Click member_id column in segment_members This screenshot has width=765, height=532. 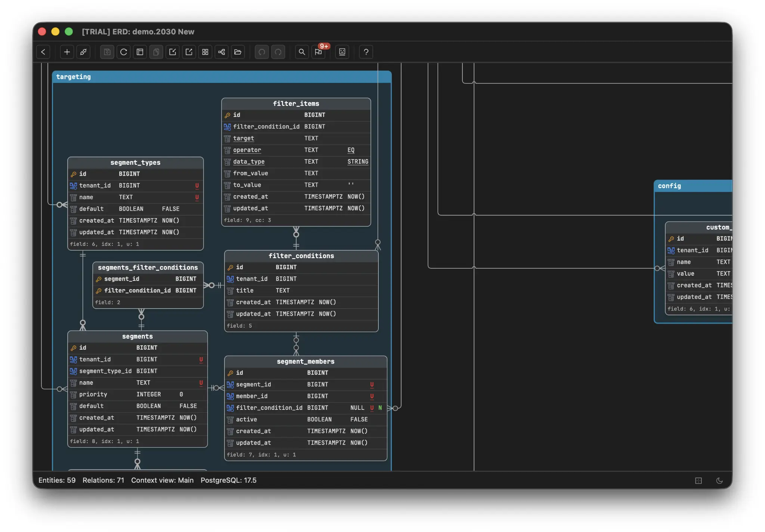(x=306, y=396)
